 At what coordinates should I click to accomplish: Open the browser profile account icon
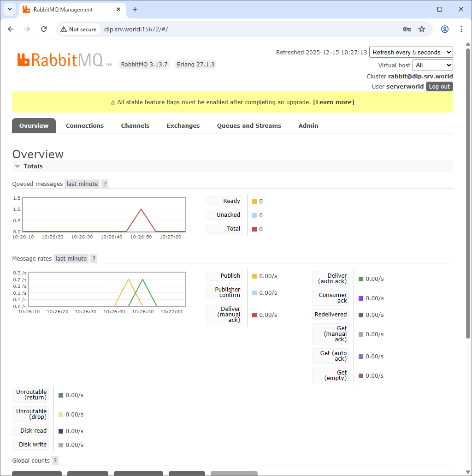pos(444,29)
